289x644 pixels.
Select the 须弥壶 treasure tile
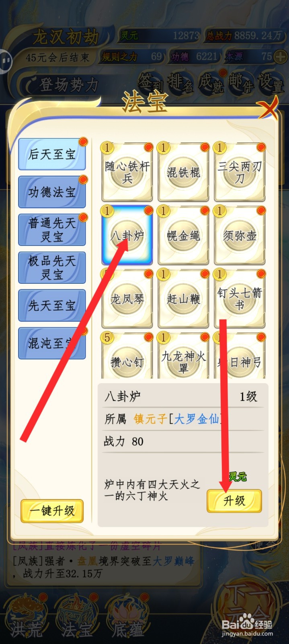click(240, 235)
